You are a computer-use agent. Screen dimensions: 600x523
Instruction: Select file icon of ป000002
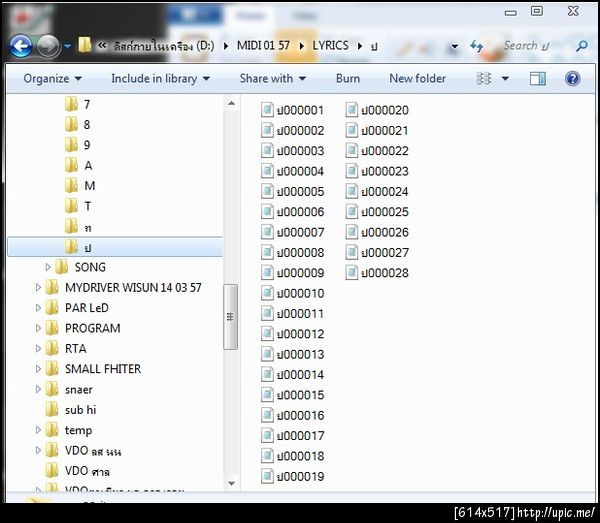[x=267, y=130]
